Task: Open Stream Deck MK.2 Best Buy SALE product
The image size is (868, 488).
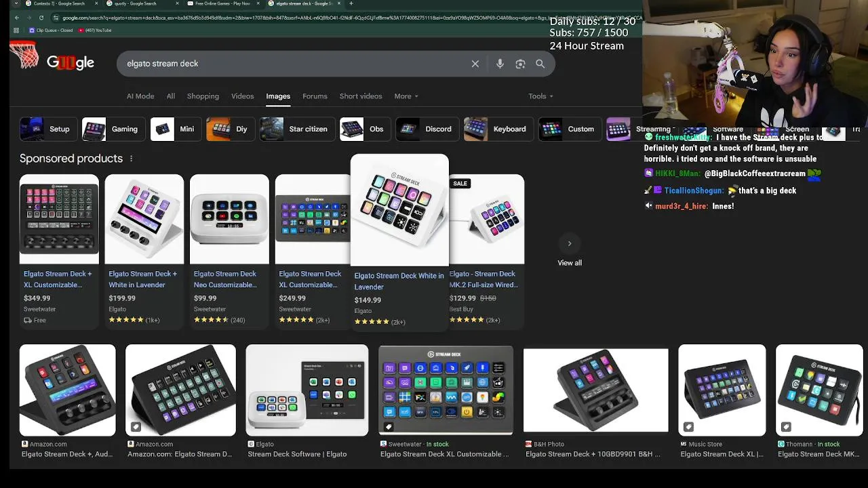Action: pyautogui.click(x=487, y=251)
